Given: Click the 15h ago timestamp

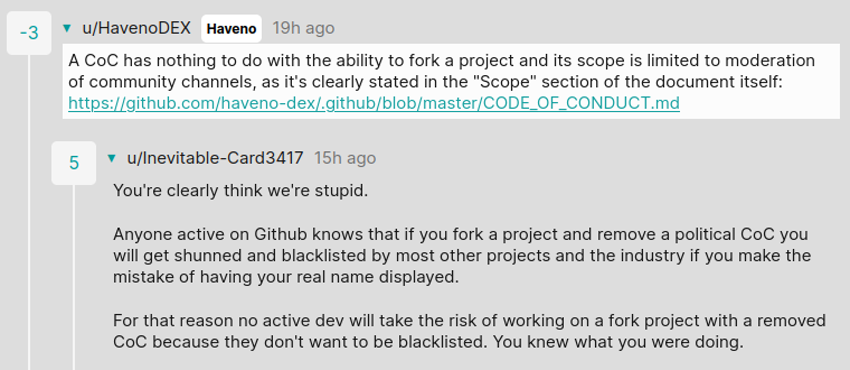Looking at the screenshot, I should pos(345,158).
